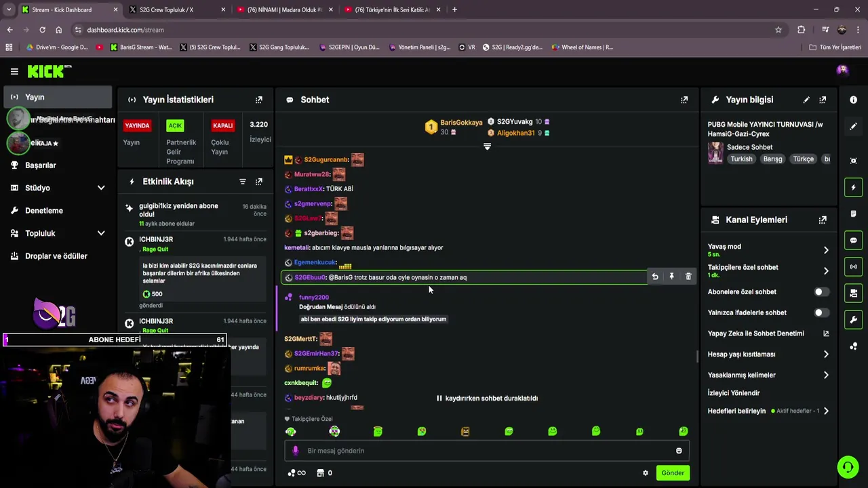
Task: Click the green Gönder send button
Action: click(673, 473)
